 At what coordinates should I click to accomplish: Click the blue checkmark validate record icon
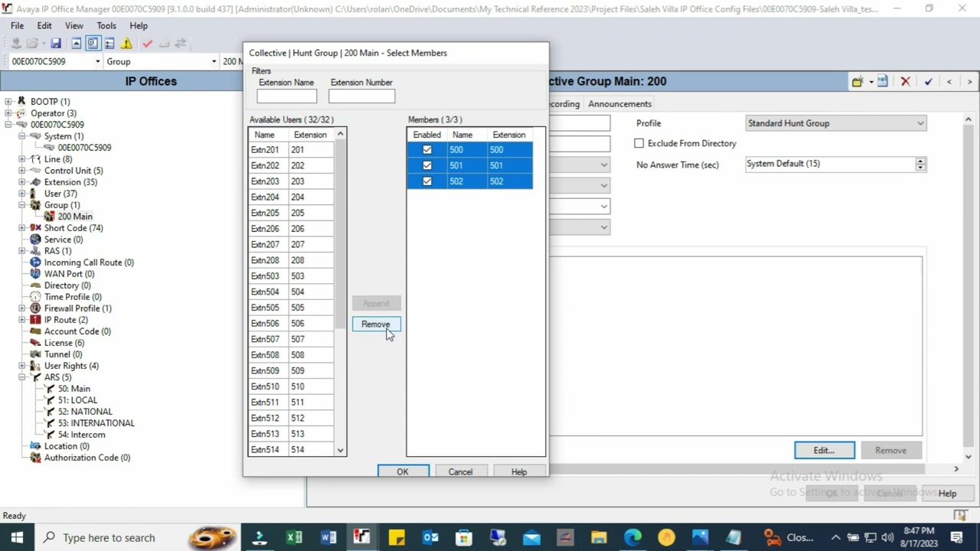click(928, 82)
